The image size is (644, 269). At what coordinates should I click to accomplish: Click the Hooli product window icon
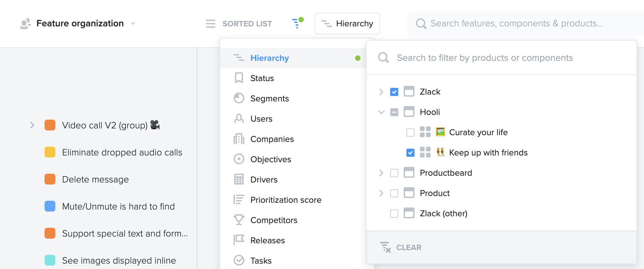coord(409,112)
